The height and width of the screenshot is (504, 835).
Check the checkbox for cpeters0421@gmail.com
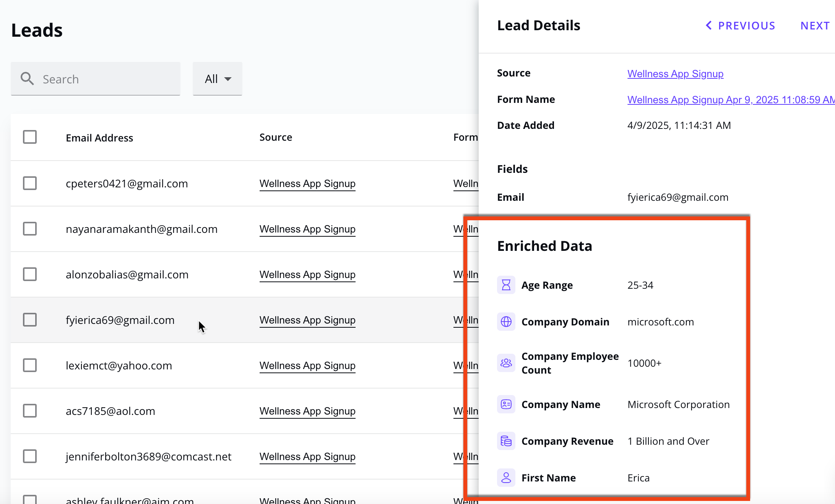pyautogui.click(x=30, y=183)
